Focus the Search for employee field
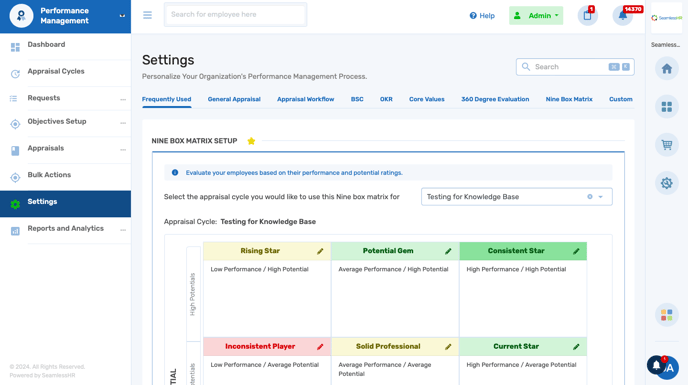Screen dimensions: 688x385 (x=235, y=14)
